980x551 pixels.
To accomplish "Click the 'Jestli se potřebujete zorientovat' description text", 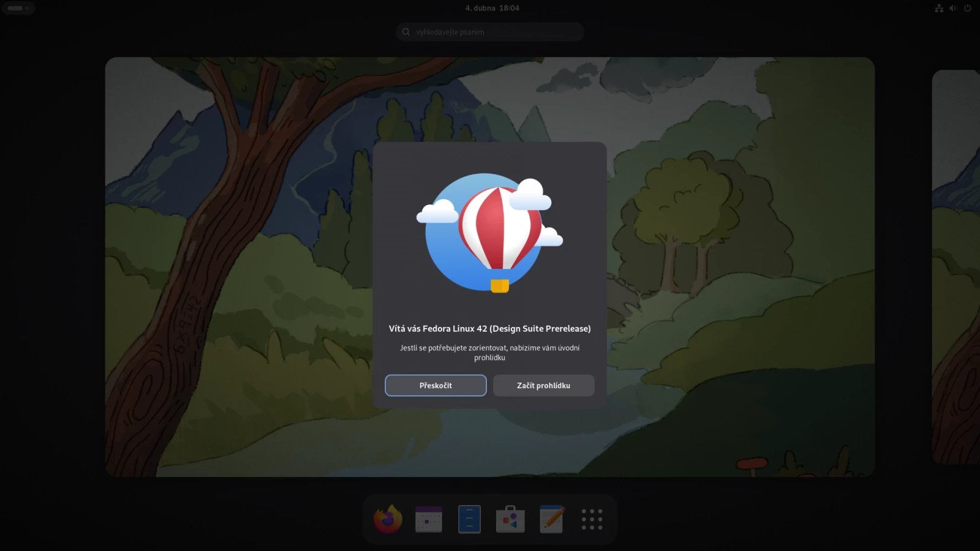I will (489, 353).
